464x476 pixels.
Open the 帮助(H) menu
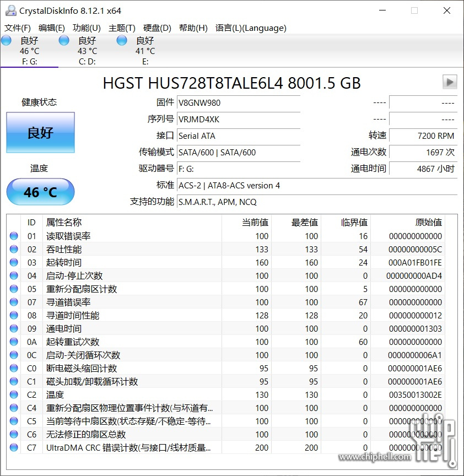pos(193,28)
